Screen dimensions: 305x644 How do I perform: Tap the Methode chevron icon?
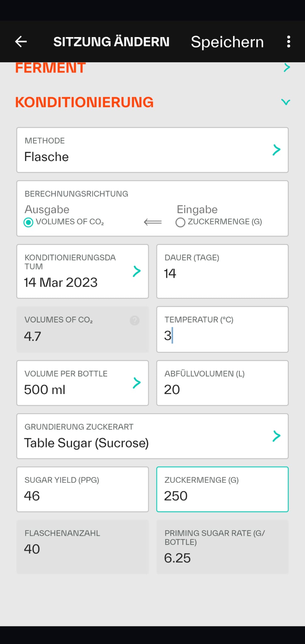[x=276, y=150]
